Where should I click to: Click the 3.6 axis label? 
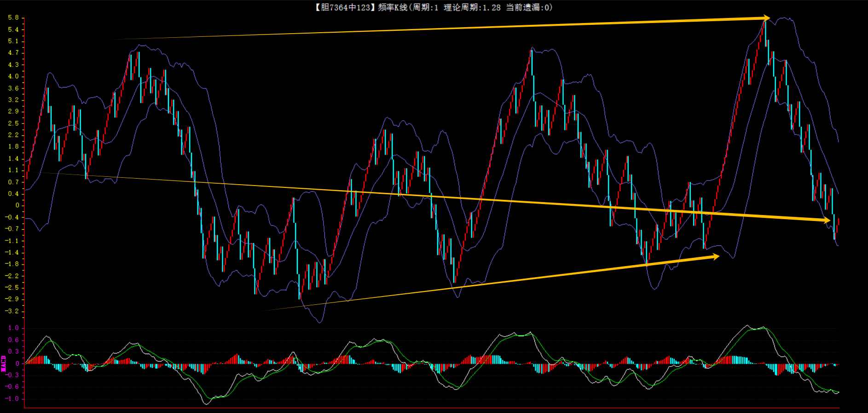coord(13,88)
